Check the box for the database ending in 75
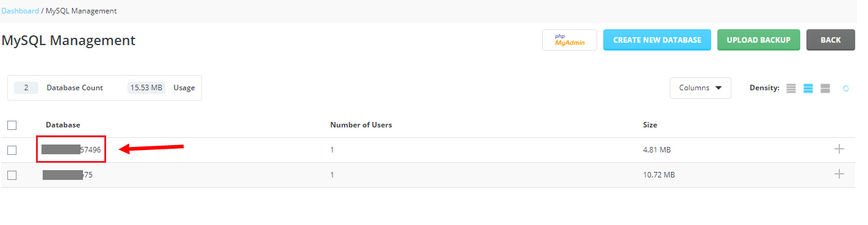The height and width of the screenshot is (225, 868). pos(12,175)
